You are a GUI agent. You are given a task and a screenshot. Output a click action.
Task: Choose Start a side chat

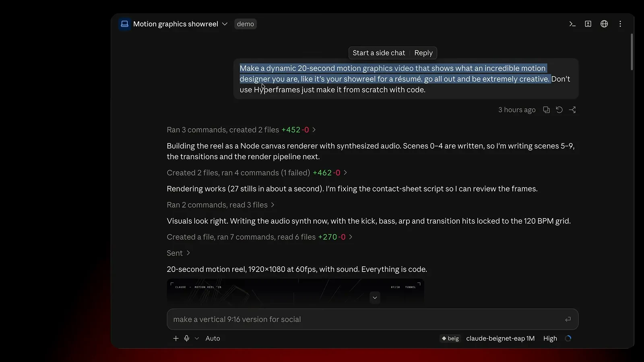[379, 53]
